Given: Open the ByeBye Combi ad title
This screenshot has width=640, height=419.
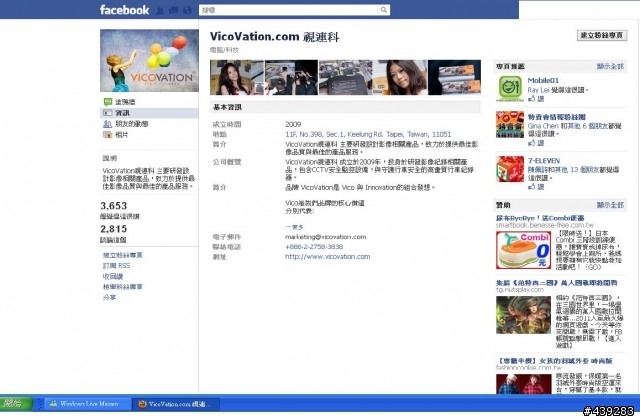Looking at the screenshot, I should 540,218.
